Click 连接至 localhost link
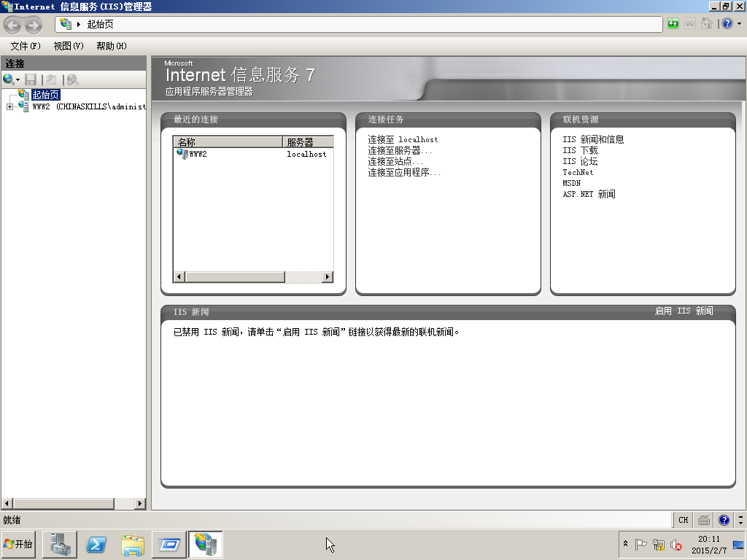The width and height of the screenshot is (747, 560). click(403, 139)
